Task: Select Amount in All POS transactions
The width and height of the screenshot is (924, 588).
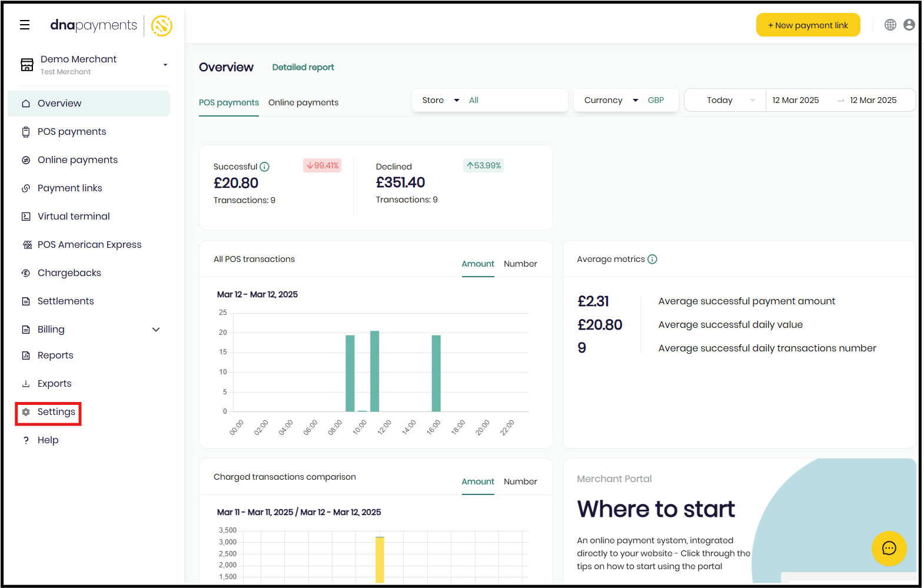Action: tap(478, 264)
